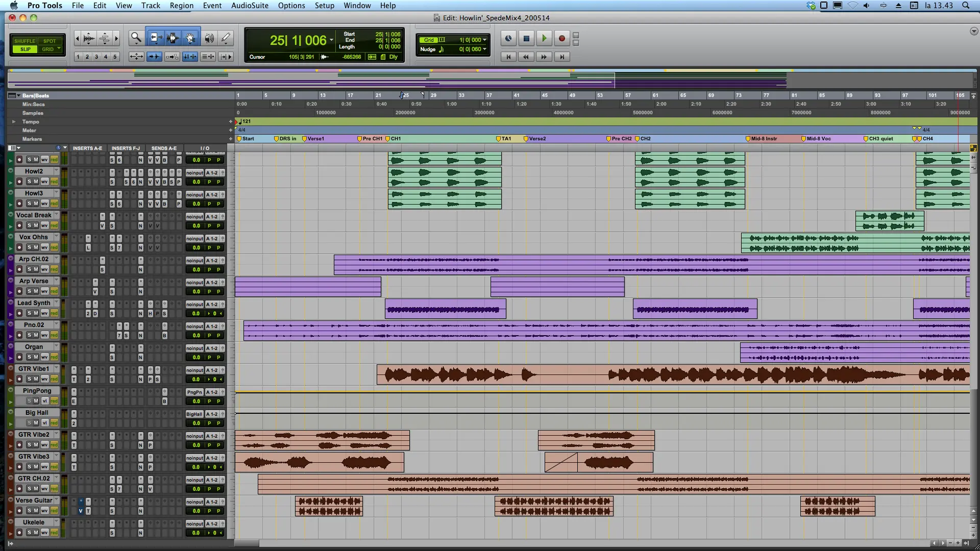This screenshot has width=980, height=551.
Task: Select the Pencil tool
Action: (x=226, y=38)
